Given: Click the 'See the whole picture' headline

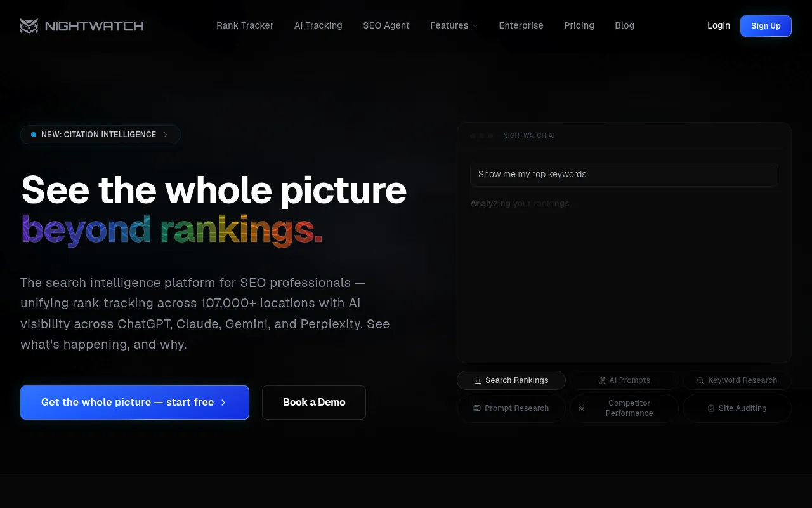Looking at the screenshot, I should point(214,189).
